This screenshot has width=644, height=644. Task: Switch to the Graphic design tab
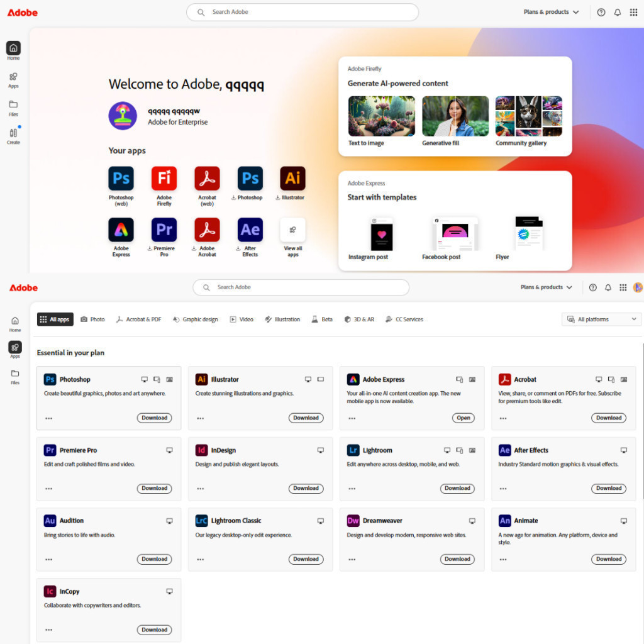tap(195, 319)
